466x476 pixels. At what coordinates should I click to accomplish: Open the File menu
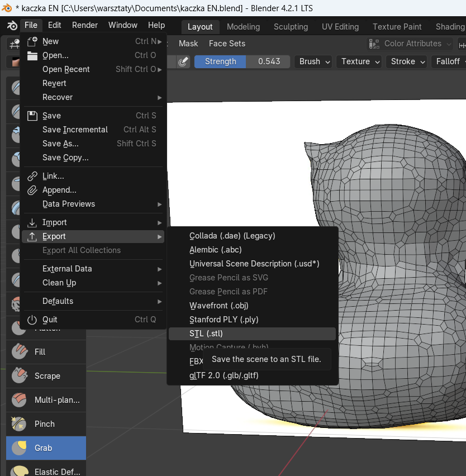(x=31, y=25)
